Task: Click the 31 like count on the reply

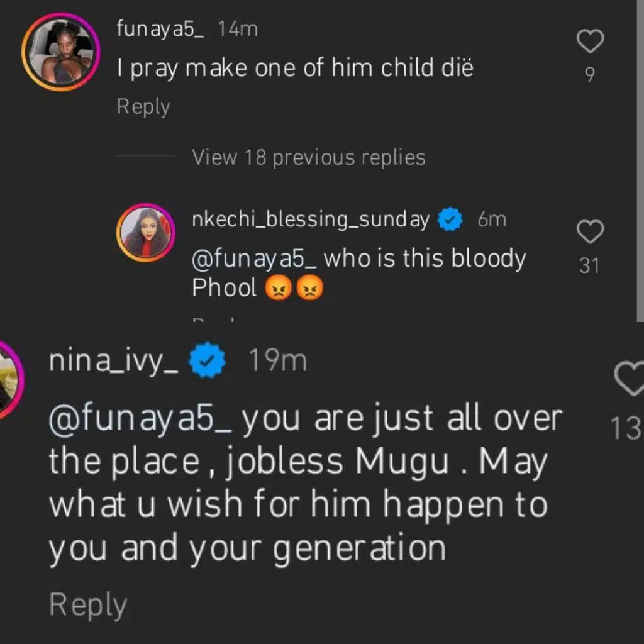Action: click(x=590, y=266)
